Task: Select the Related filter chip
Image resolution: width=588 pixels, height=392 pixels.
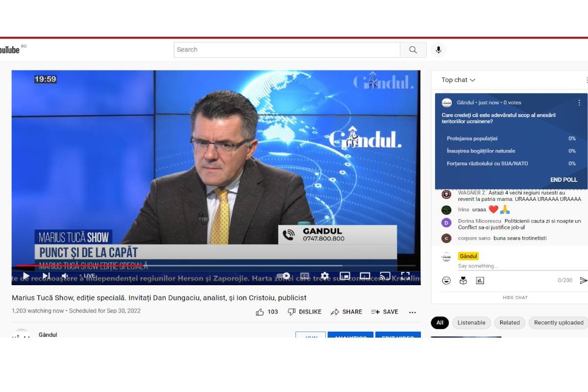Action: click(510, 323)
